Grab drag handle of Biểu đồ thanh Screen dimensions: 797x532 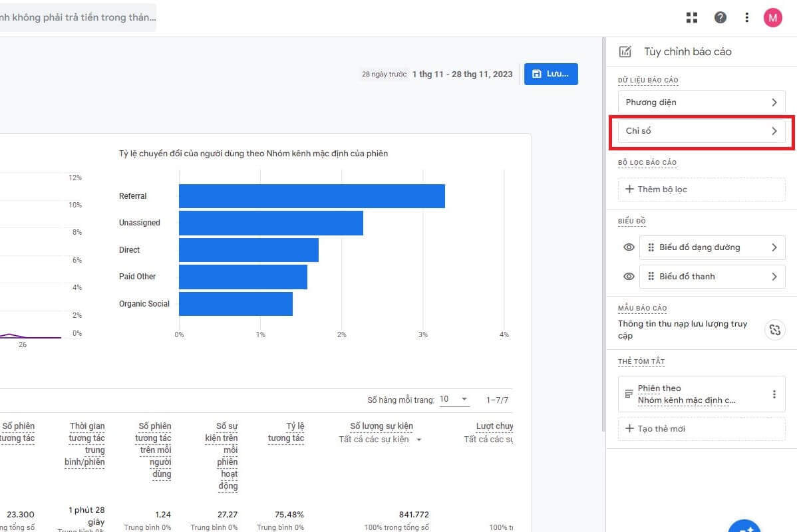(651, 277)
